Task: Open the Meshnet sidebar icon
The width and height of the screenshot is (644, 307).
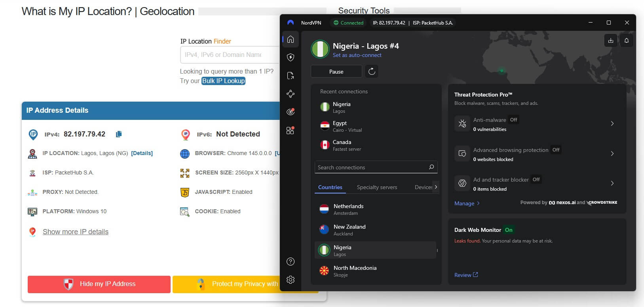Action: pyautogui.click(x=291, y=94)
